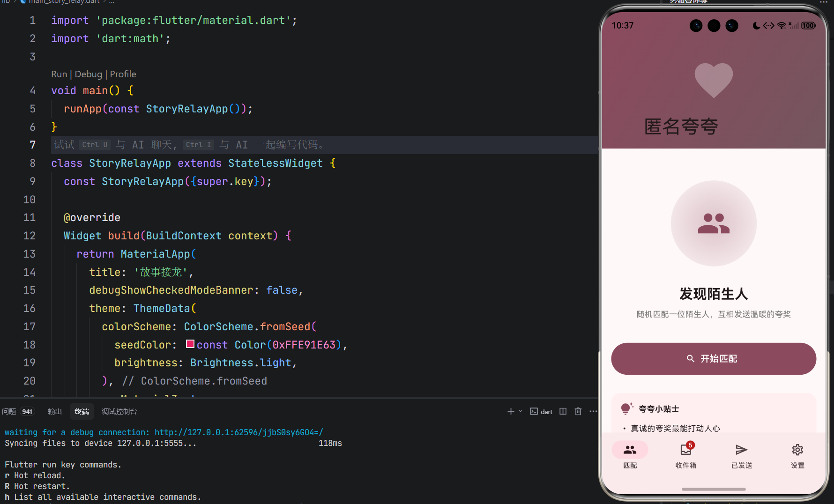Tap the two-people avatar circle
This screenshot has width=834, height=504.
(x=714, y=223)
